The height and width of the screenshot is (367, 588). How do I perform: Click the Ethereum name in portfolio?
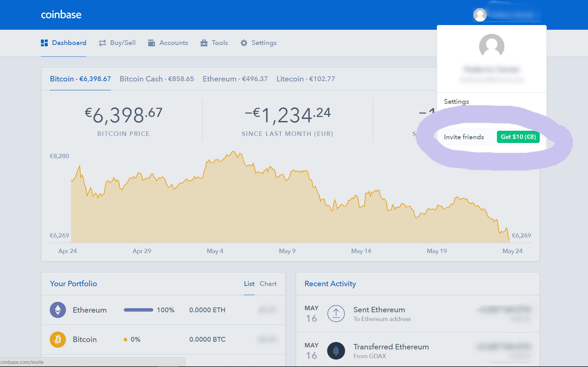pyautogui.click(x=90, y=310)
